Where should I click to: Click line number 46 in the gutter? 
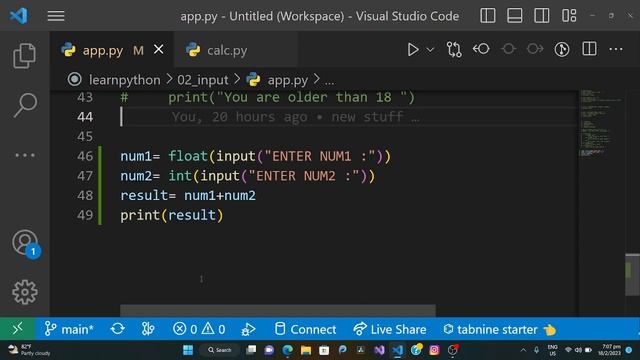pos(85,156)
